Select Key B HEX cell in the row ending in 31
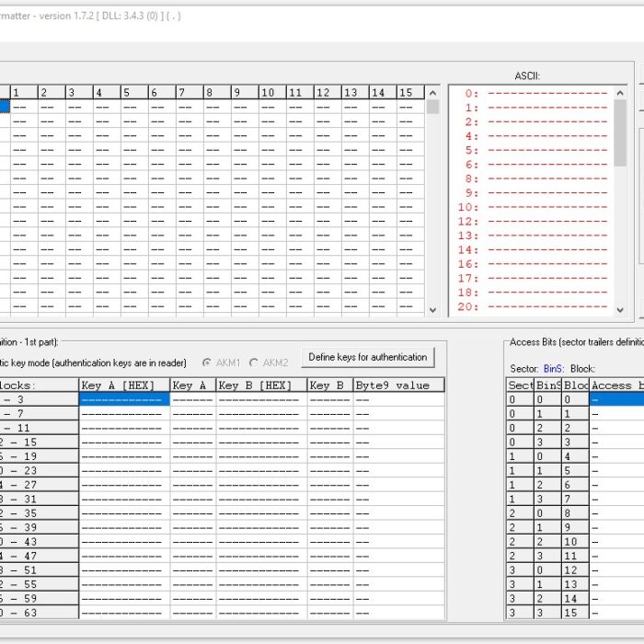This screenshot has height=644, width=644. [261, 499]
